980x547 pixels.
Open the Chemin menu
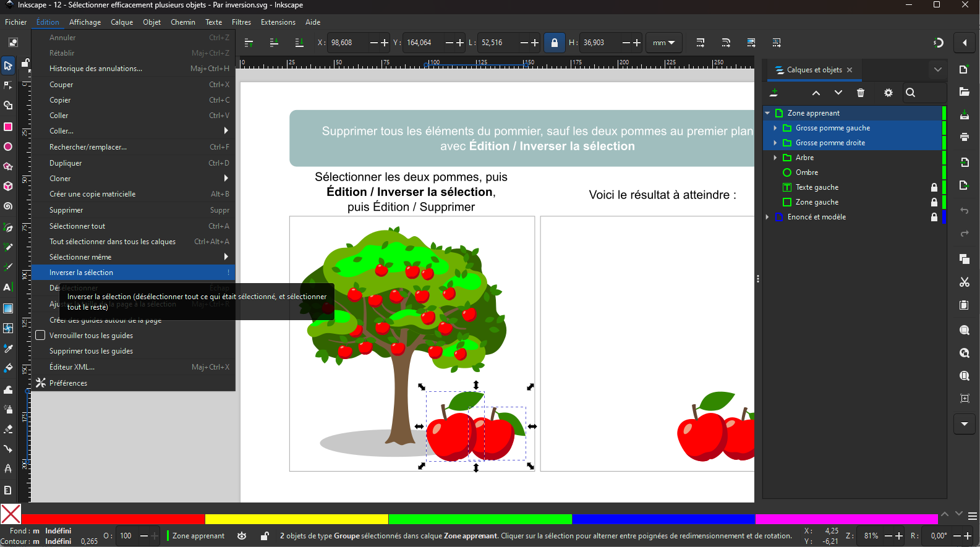pos(183,22)
